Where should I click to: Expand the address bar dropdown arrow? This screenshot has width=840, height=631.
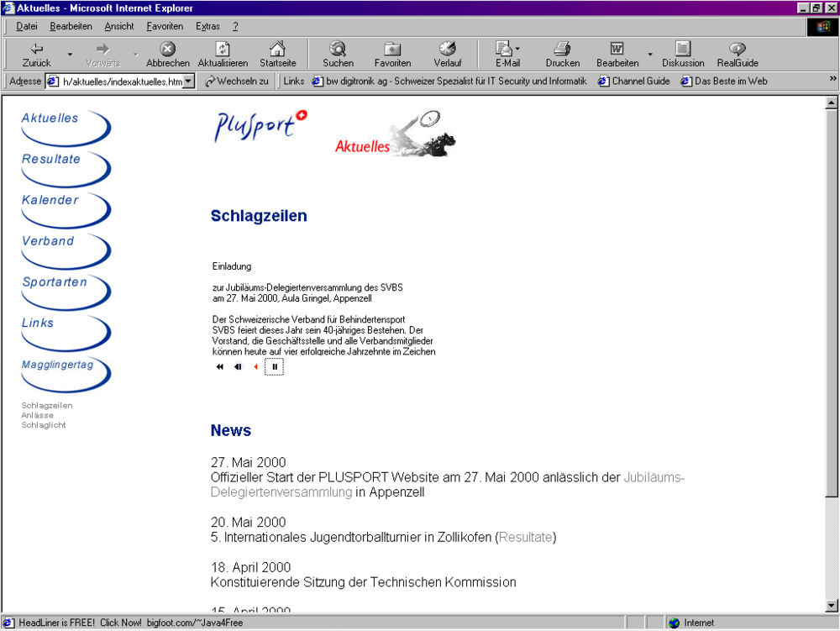(188, 82)
